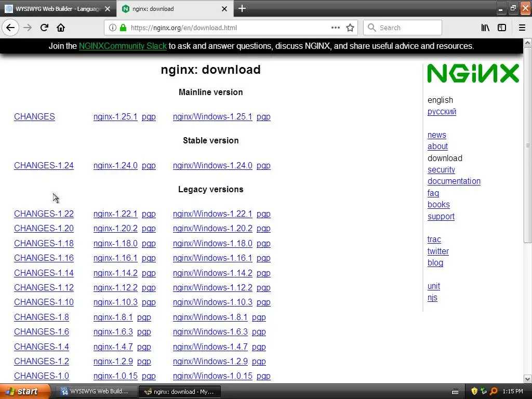Open pgp signature for nginx/Windows-1.25.1
Image resolution: width=532 pixels, height=399 pixels.
[x=263, y=117]
